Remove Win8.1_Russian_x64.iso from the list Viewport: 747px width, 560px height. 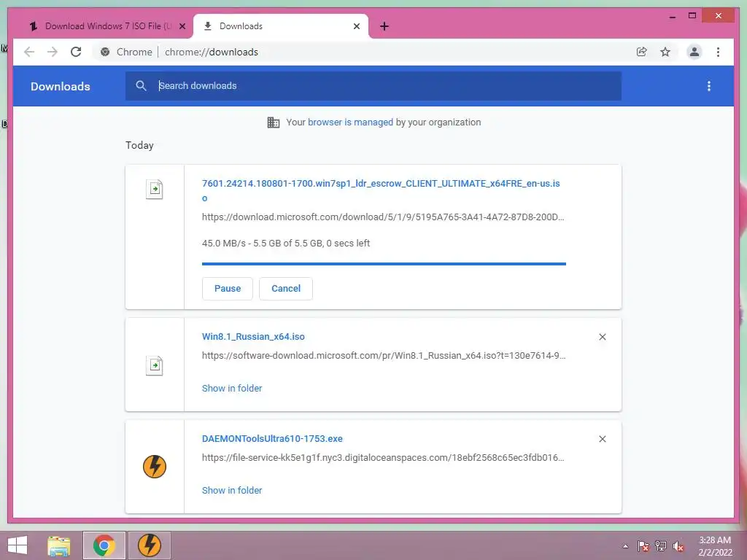pos(602,337)
